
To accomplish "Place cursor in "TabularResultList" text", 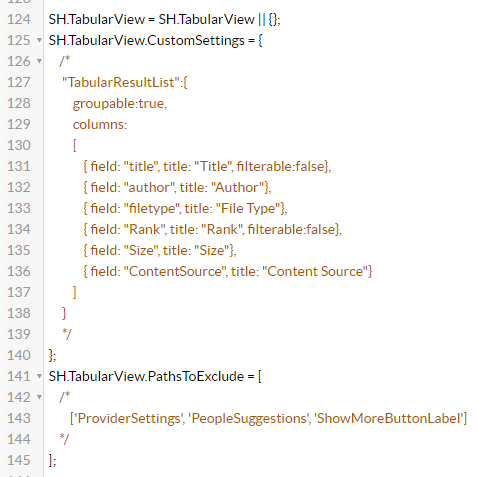I will coord(121,82).
